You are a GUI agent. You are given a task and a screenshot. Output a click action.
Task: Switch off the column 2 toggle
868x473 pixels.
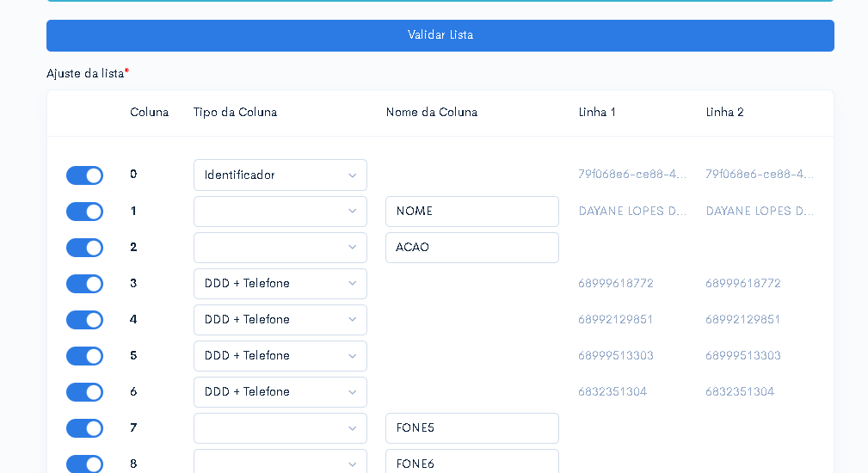(84, 248)
